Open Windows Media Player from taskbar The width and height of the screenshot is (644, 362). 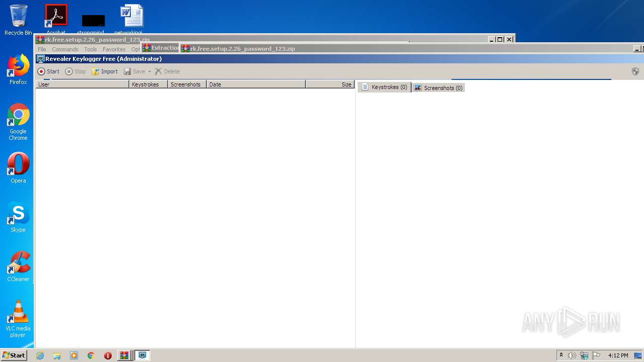(x=74, y=355)
